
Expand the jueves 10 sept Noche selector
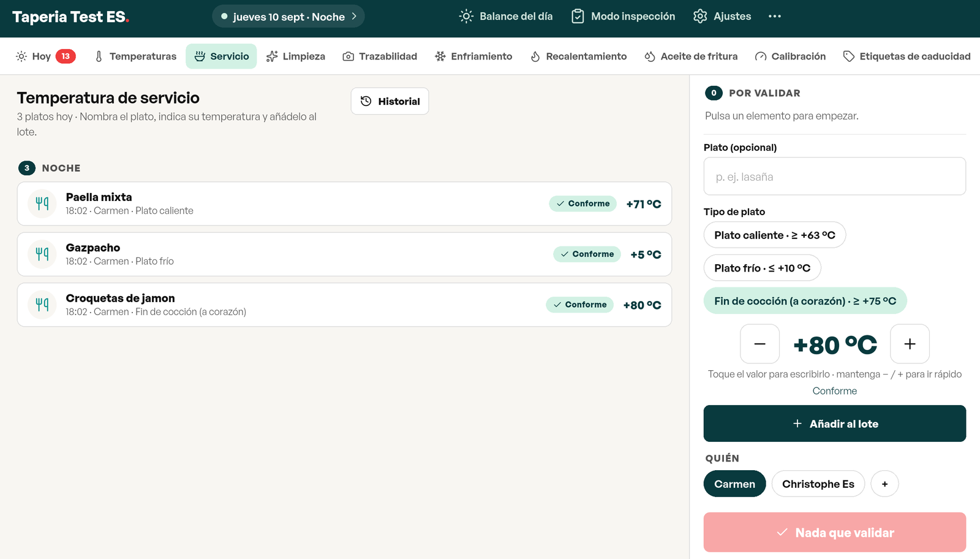tap(288, 17)
